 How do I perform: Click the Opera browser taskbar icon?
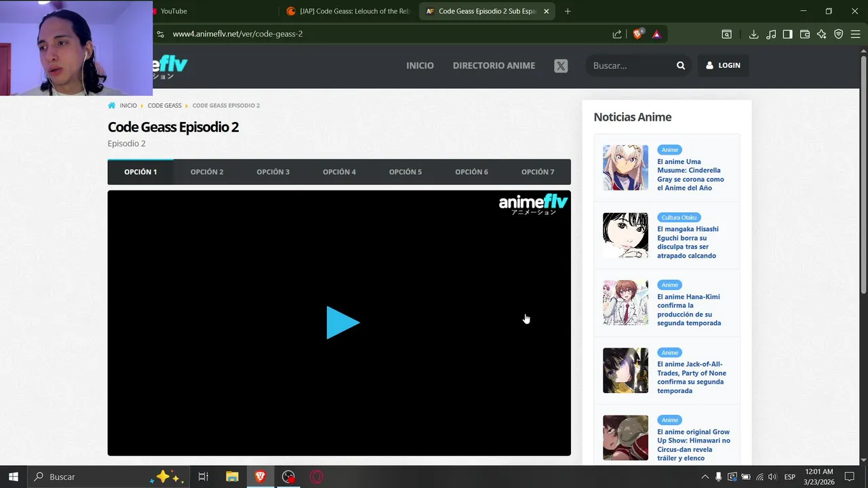[317, 476]
